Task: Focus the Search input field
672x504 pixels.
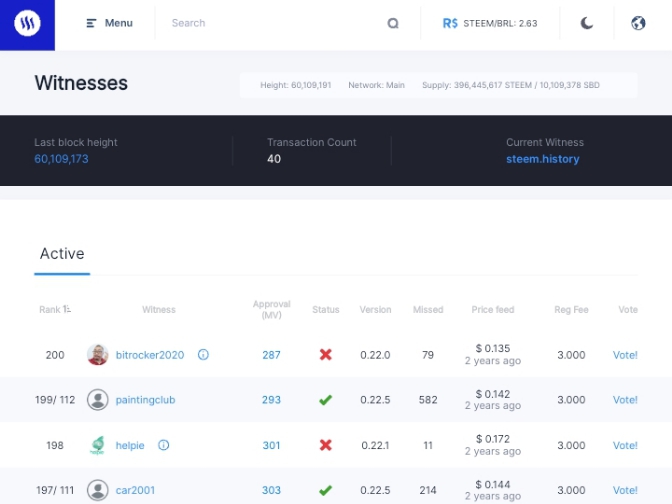Action: tap(274, 23)
